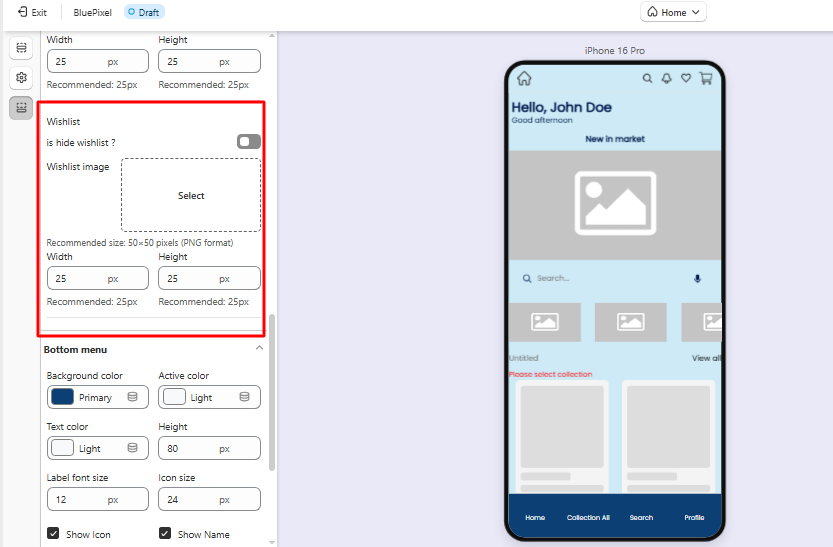Uncheck the Show Name checkbox
This screenshot has height=547, width=833.
165,534
